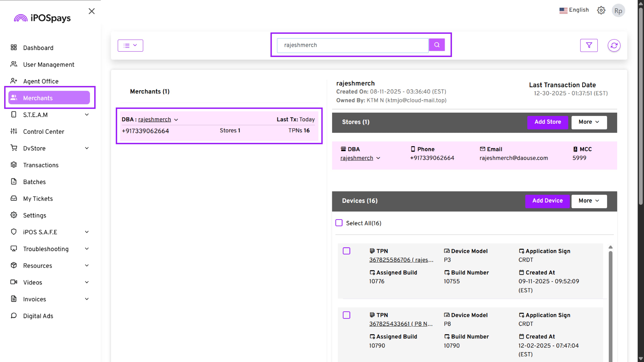
Task: Open the filter funnel icon
Action: pyautogui.click(x=589, y=45)
